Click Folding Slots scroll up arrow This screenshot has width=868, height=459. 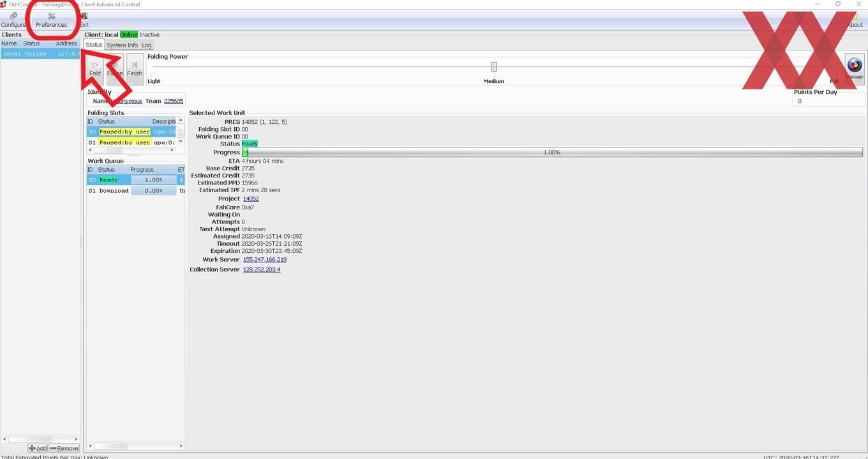click(181, 121)
